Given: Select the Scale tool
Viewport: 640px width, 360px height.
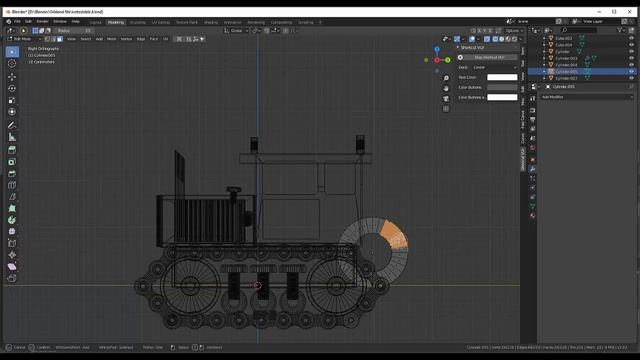Looking at the screenshot, I should (x=12, y=100).
